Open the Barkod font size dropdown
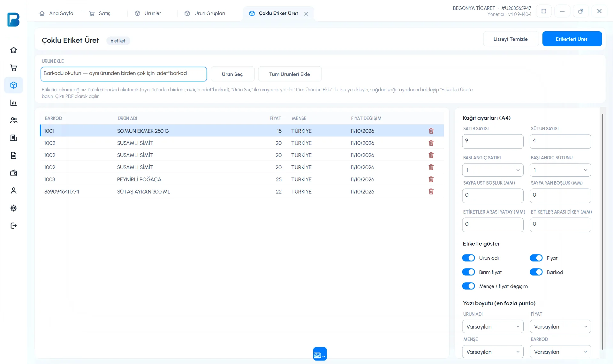Screen dimensions: 613x364 [560, 352]
